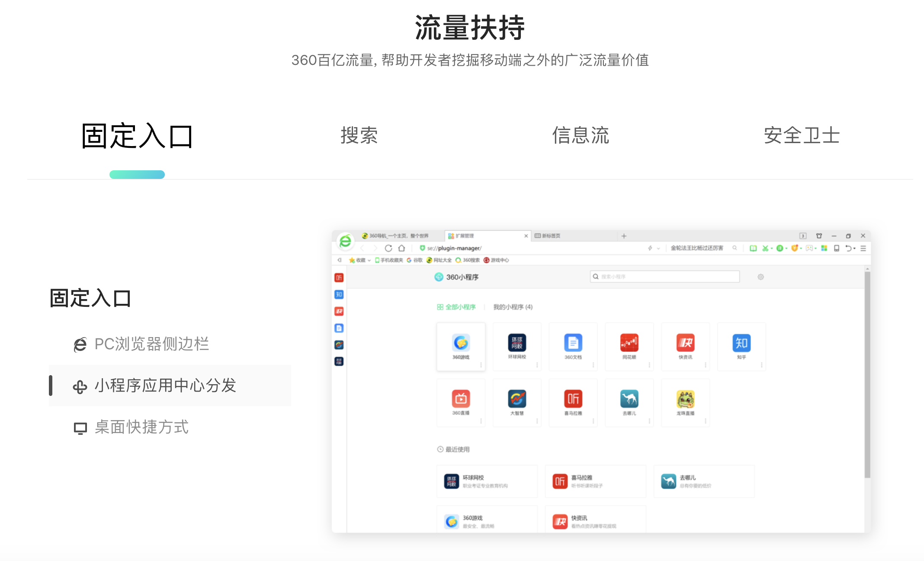Image resolution: width=924 pixels, height=561 pixels.
Task: Open the 大智慧 mini-program card in grid
Action: click(x=517, y=403)
